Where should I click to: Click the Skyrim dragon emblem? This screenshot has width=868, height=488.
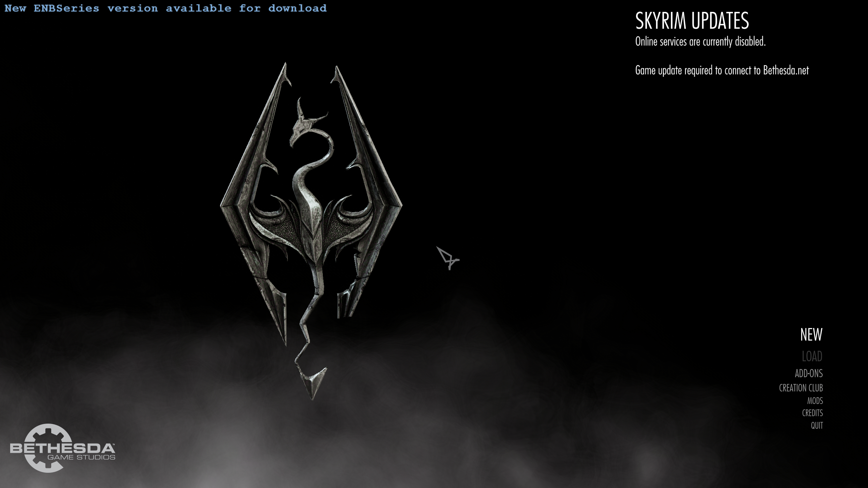pyautogui.click(x=311, y=231)
